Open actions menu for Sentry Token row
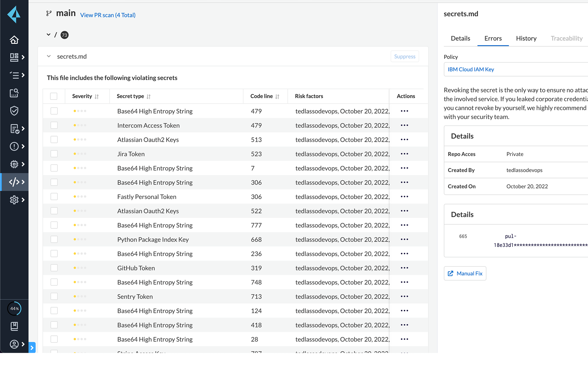The image size is (588, 368). point(404,296)
